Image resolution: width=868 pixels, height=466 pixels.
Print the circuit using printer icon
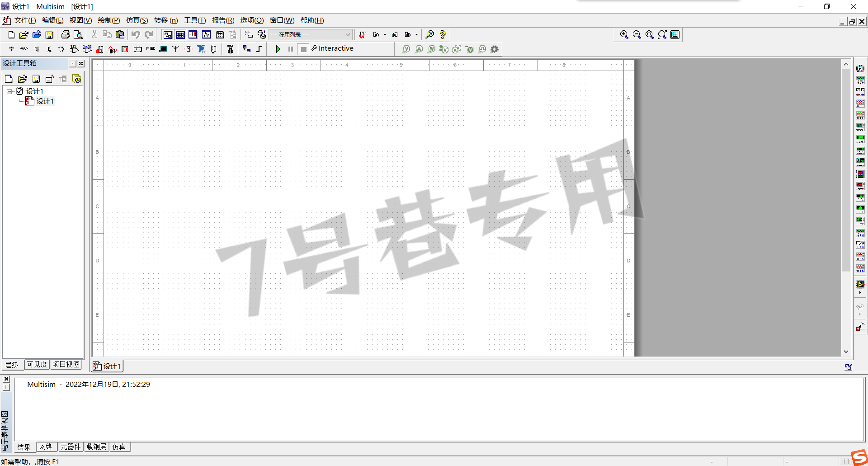point(66,35)
